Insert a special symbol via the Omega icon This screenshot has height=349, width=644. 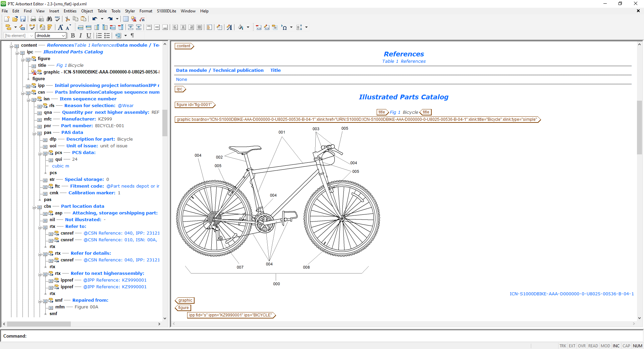pos(285,27)
